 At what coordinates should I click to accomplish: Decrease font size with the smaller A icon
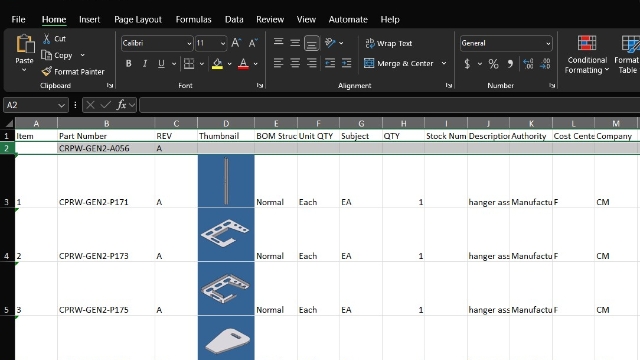click(x=253, y=43)
